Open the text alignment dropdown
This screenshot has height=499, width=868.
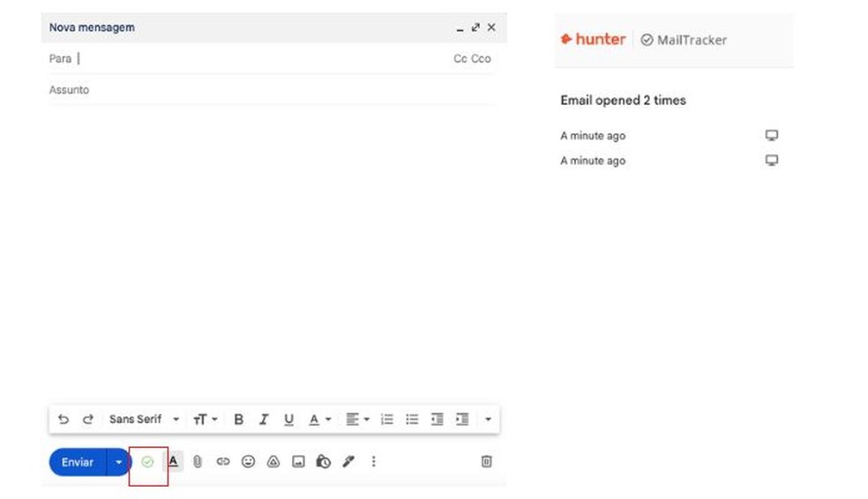click(357, 420)
